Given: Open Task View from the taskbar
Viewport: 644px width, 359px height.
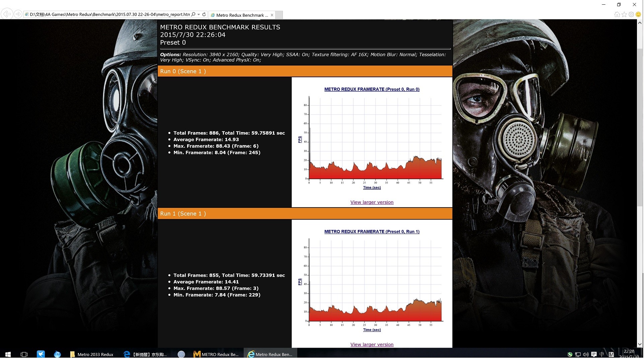Looking at the screenshot, I should tap(24, 354).
